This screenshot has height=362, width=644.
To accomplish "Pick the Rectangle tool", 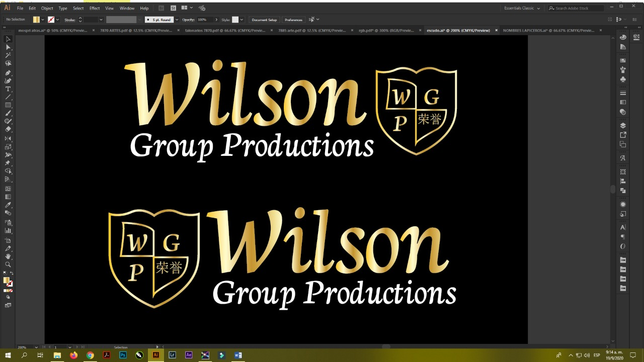I will click(8, 105).
